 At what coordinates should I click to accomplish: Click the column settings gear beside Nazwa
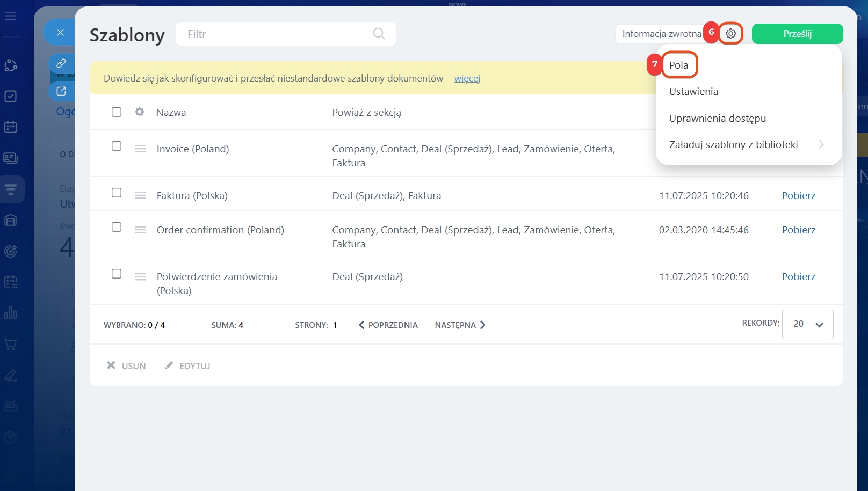[140, 112]
